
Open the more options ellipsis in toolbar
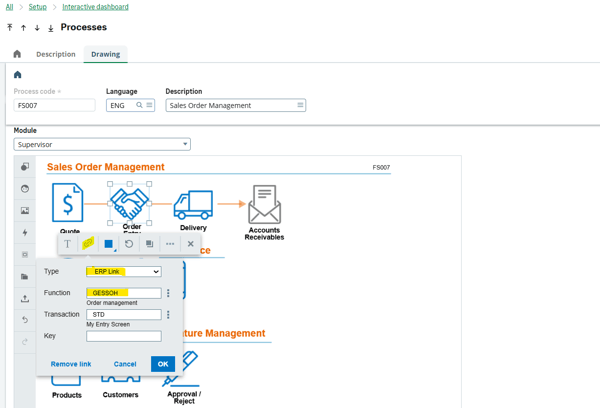tap(170, 243)
